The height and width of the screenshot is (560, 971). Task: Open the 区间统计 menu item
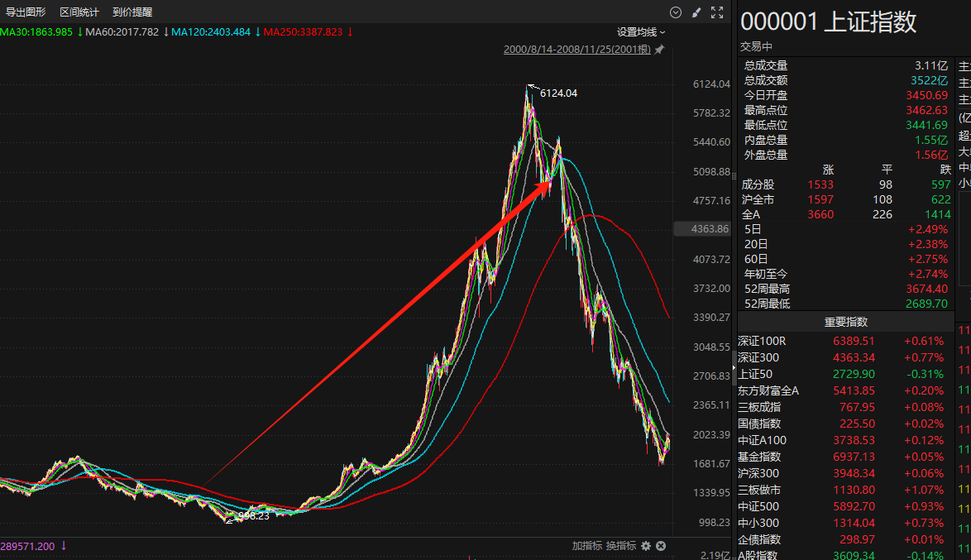(79, 12)
